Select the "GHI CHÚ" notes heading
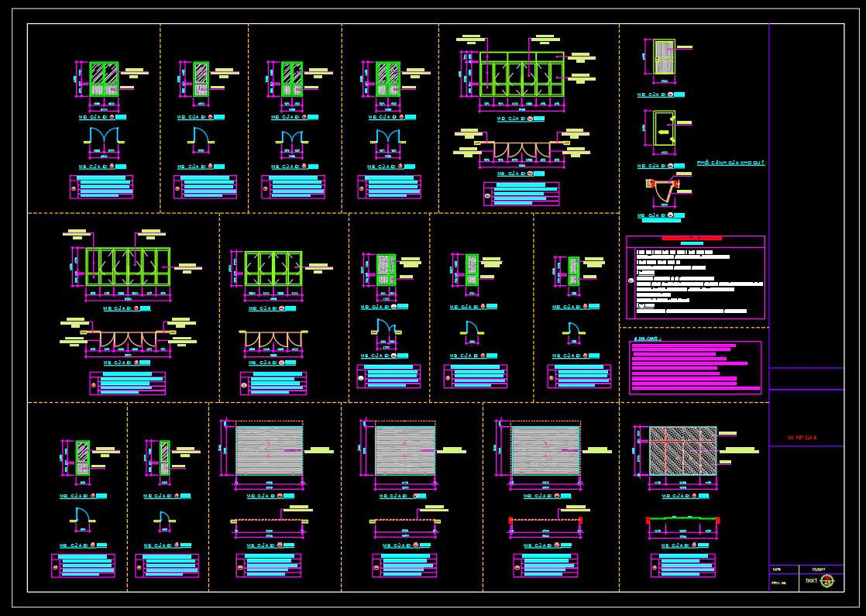 coord(648,339)
